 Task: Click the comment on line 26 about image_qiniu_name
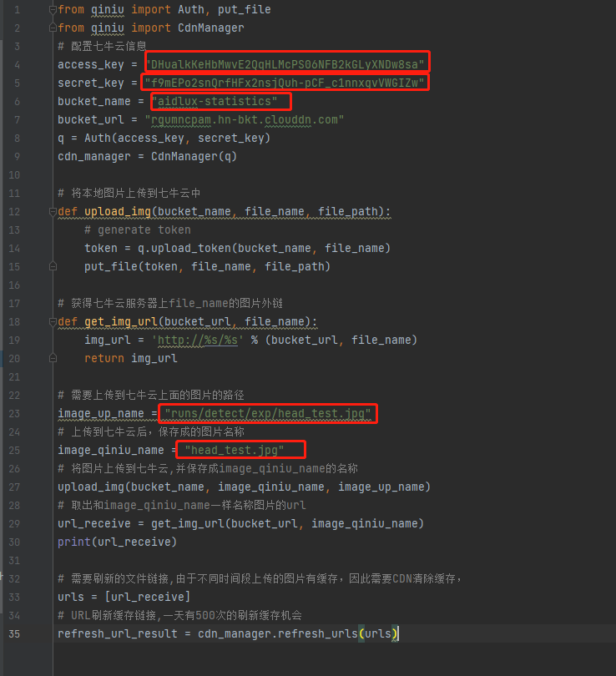[208, 469]
